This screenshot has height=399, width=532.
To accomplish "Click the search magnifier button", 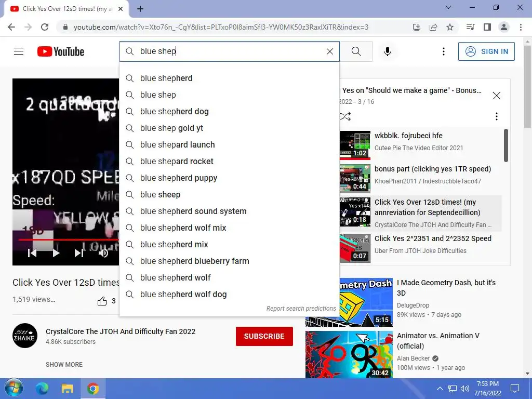I will point(356,51).
